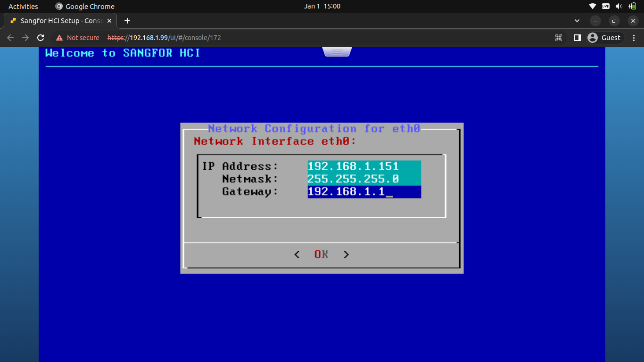Open a new tab with plus button
Viewport: 644px width, 362px height.
click(x=127, y=21)
